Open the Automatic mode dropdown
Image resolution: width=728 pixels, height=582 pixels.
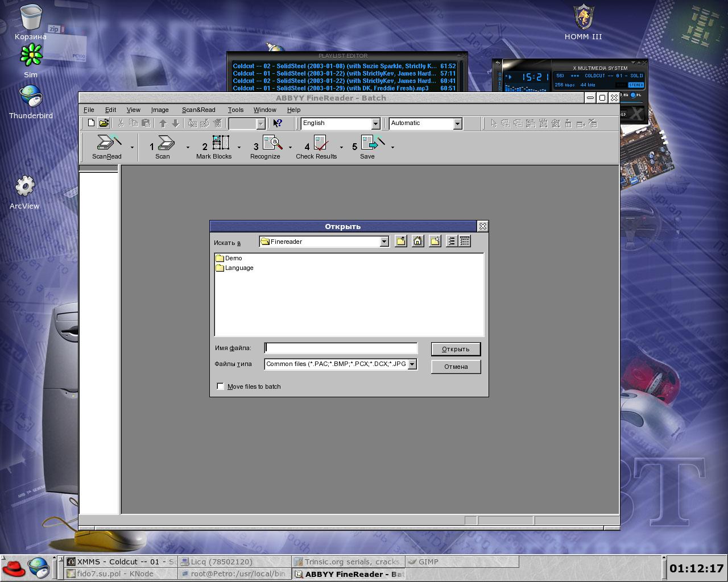457,123
